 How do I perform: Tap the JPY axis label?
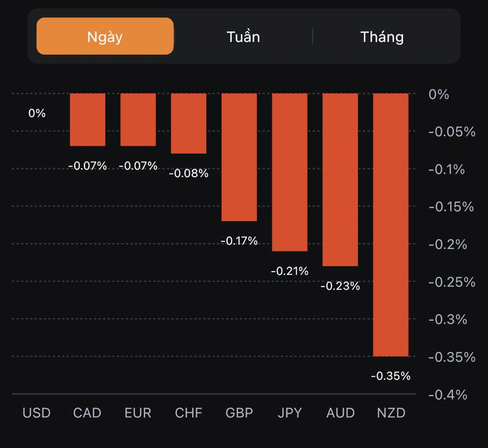[290, 413]
